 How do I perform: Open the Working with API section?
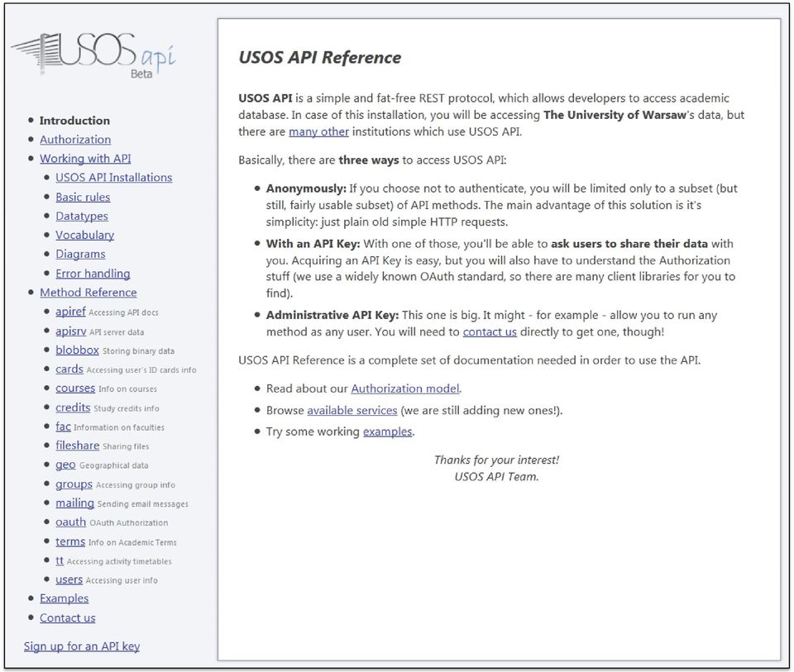(85, 159)
